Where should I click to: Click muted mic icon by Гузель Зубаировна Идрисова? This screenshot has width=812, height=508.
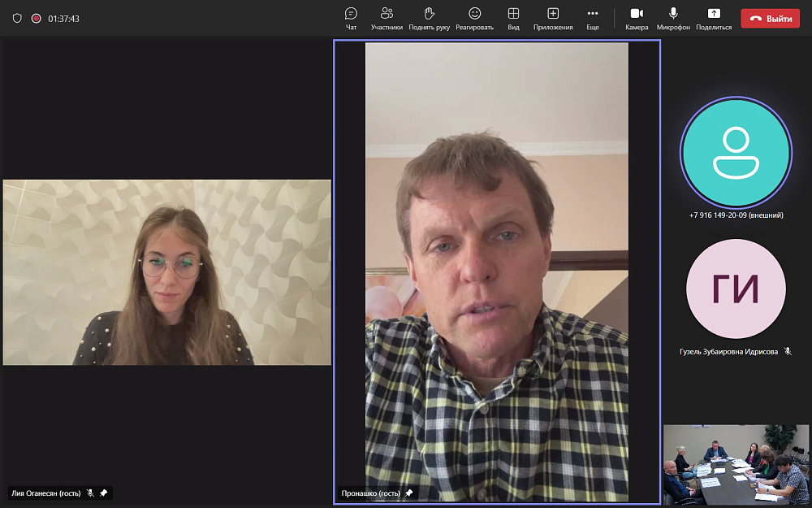coord(788,352)
